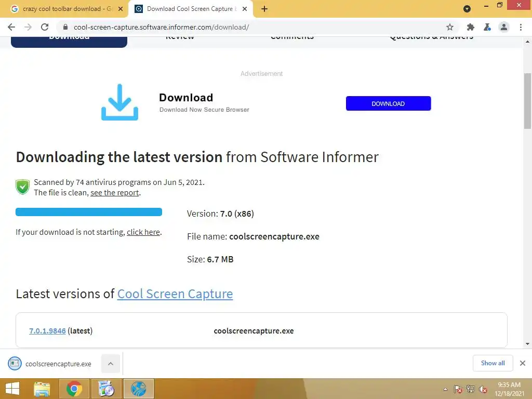The width and height of the screenshot is (532, 399).
Task: Open the Chrome profile avatar
Action: (x=503, y=27)
